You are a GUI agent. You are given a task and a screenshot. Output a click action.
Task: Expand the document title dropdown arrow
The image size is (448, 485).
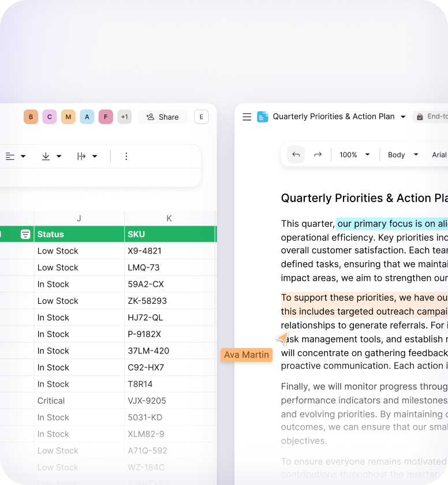tap(403, 117)
